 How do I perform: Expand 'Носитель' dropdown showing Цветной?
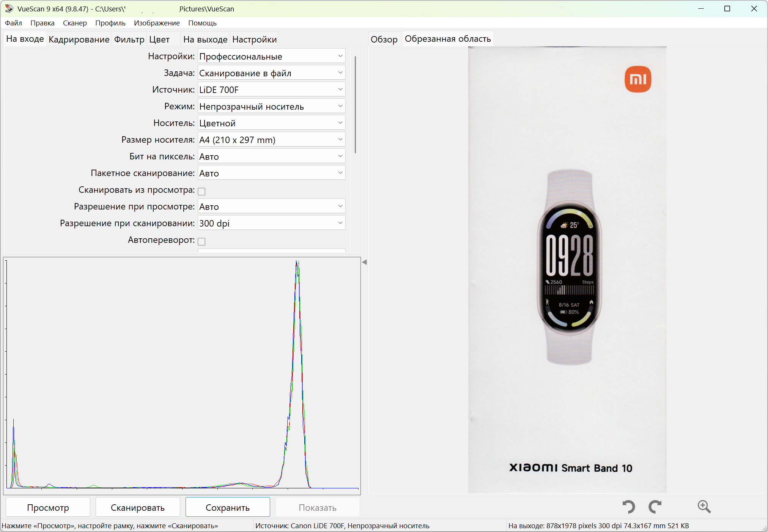(x=272, y=123)
